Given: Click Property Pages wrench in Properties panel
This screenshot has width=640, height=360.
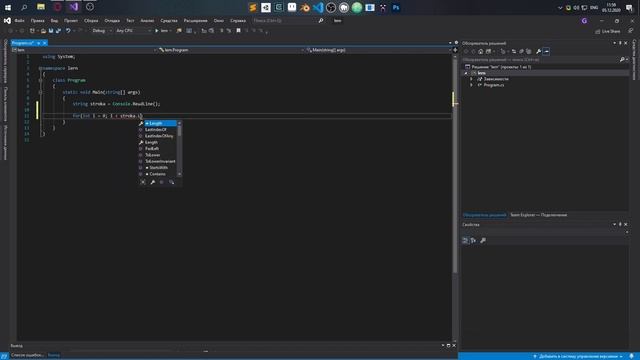Looking at the screenshot, I should pos(483,240).
